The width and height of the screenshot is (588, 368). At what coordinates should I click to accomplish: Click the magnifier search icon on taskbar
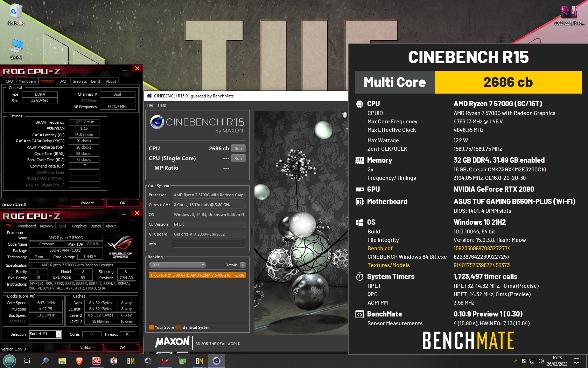45,361
